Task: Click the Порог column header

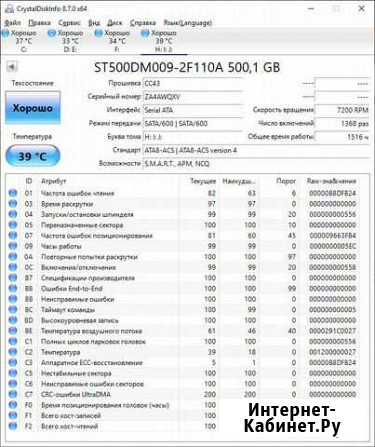Action: pyautogui.click(x=286, y=181)
